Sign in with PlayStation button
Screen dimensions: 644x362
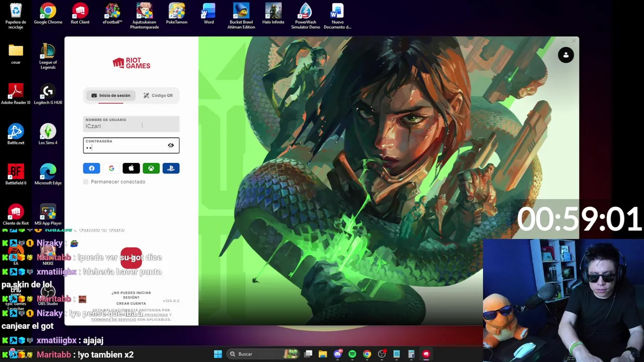click(171, 168)
